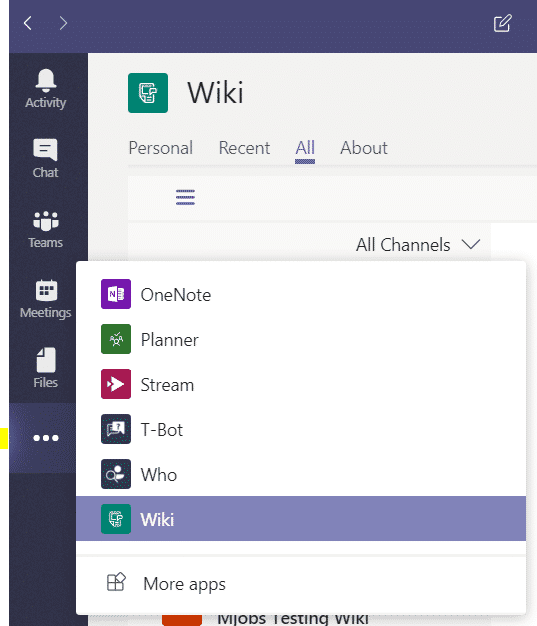The width and height of the screenshot is (537, 626).
Task: Click the More apps store icon
Action: pyautogui.click(x=116, y=582)
